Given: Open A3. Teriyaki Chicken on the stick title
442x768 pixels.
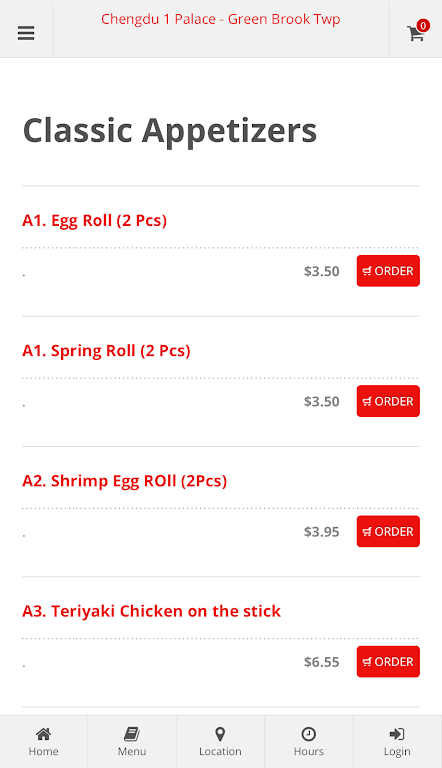Looking at the screenshot, I should [151, 611].
